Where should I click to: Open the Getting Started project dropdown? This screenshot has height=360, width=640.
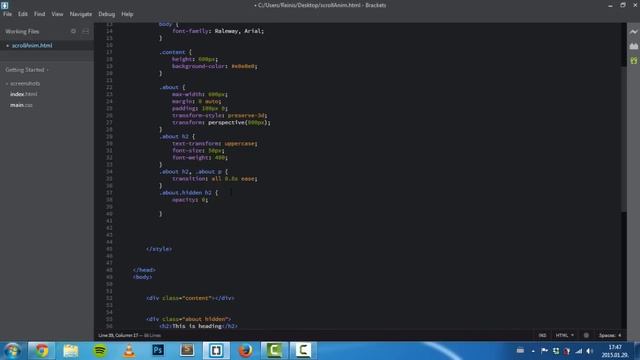[27, 70]
